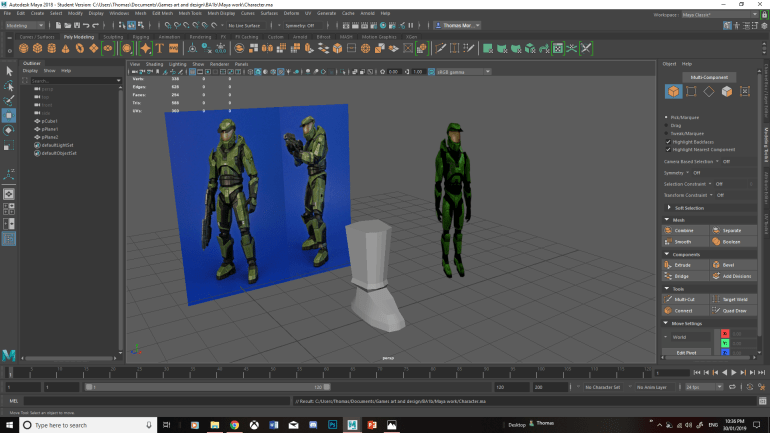Select the Select tool arrow in toolbox
The width and height of the screenshot is (770, 433).
(9, 71)
